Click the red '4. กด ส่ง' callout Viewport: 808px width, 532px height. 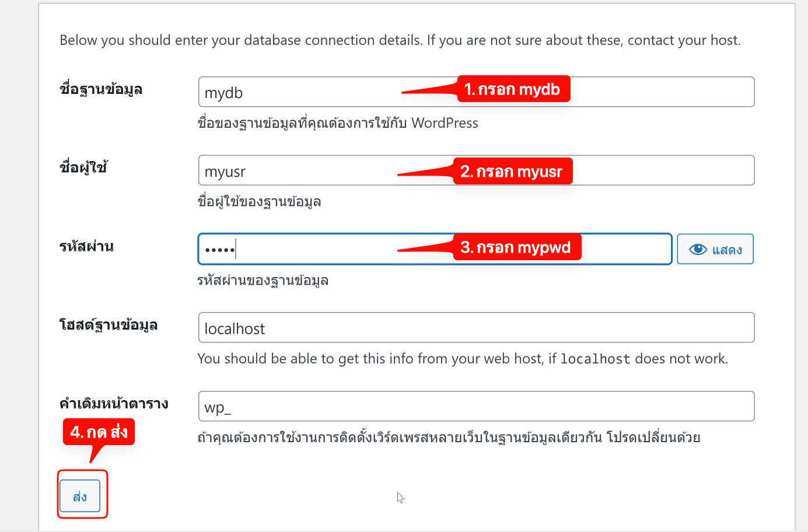click(99, 432)
